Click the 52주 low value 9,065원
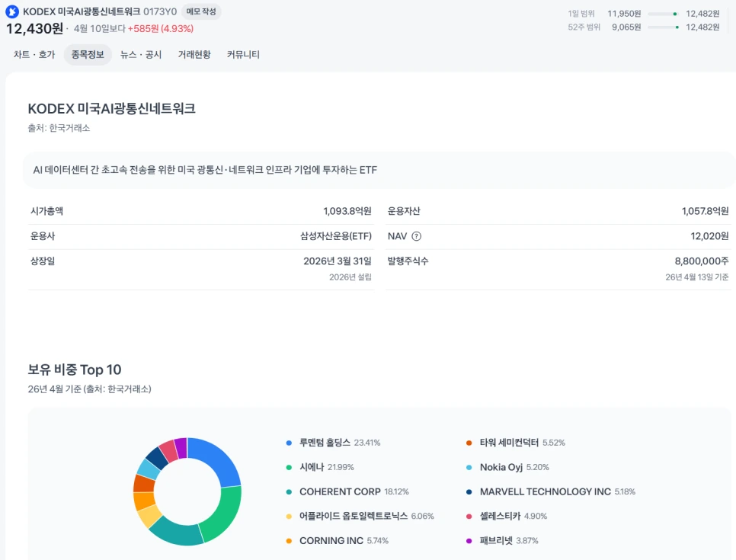This screenshot has height=560, width=736. click(x=626, y=27)
